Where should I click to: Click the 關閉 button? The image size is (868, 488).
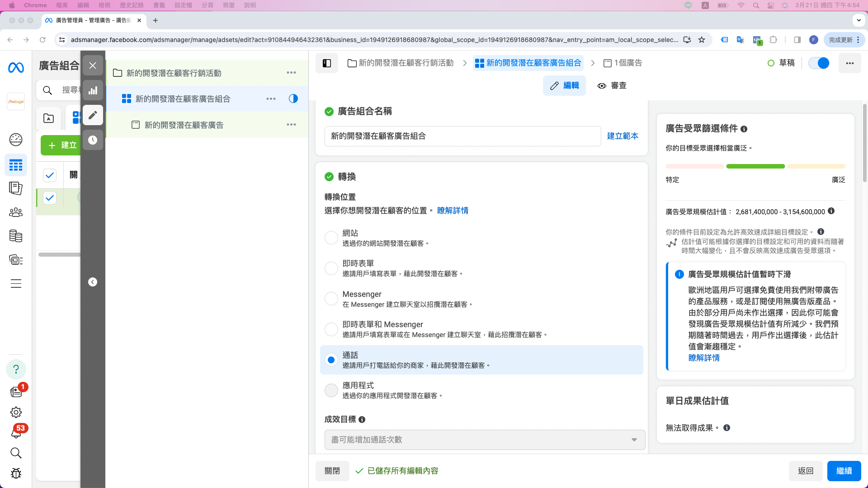(332, 471)
